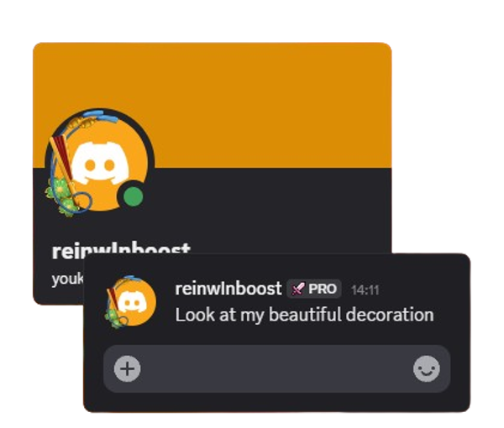The width and height of the screenshot is (504, 428).
Task: Open the plus attachment menu in chat box
Action: point(128,368)
